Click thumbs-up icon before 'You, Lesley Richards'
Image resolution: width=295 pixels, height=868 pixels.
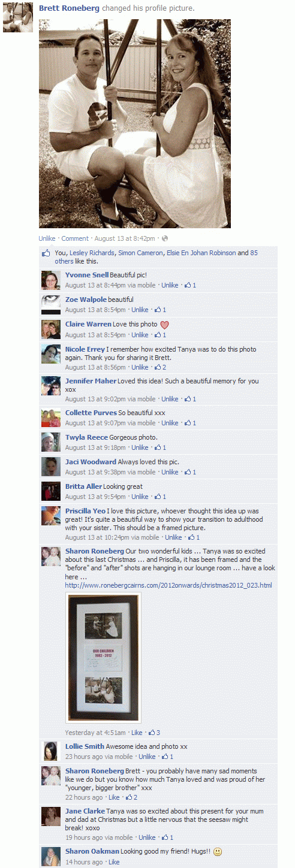point(46,253)
